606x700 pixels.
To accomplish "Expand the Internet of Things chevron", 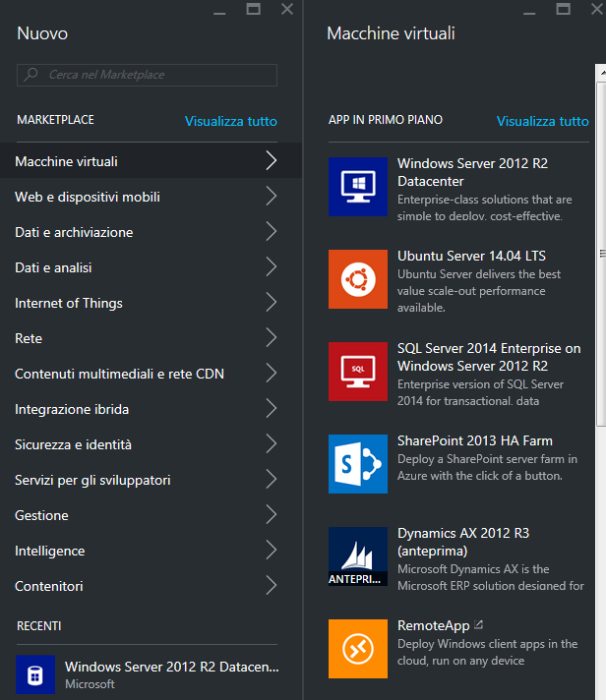I will (272, 303).
